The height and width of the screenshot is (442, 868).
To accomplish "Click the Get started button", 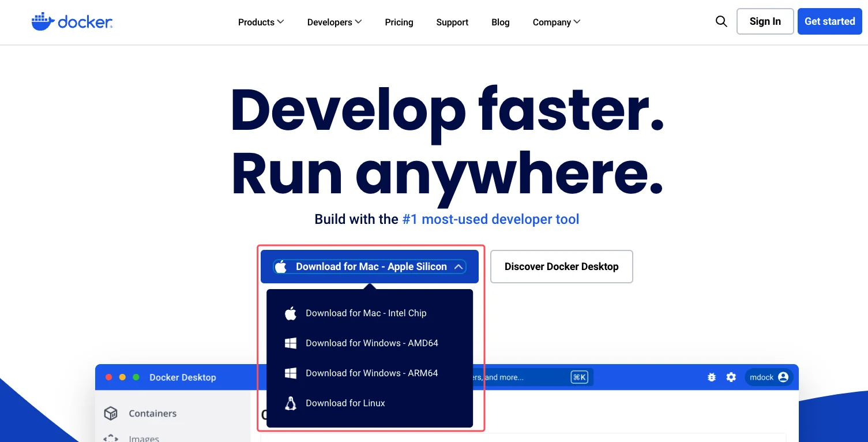I will (829, 21).
